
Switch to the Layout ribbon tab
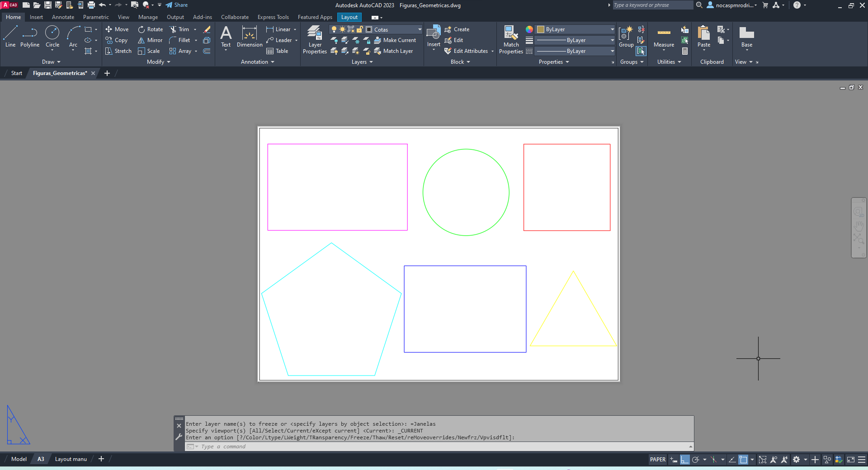(x=349, y=17)
